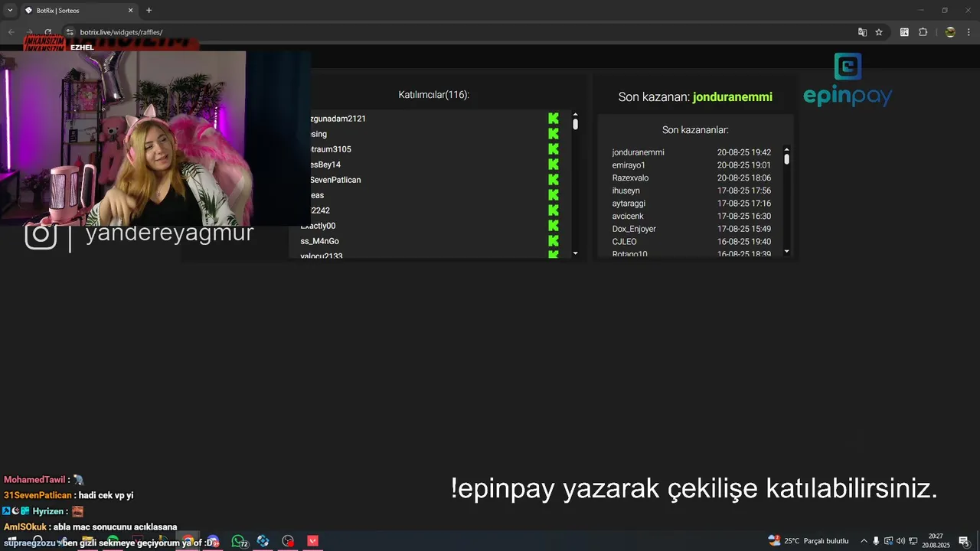View site information for botrix.live

(x=70, y=32)
